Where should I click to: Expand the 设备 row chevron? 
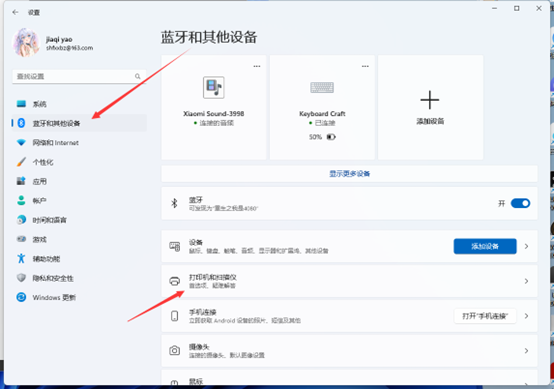click(526, 246)
